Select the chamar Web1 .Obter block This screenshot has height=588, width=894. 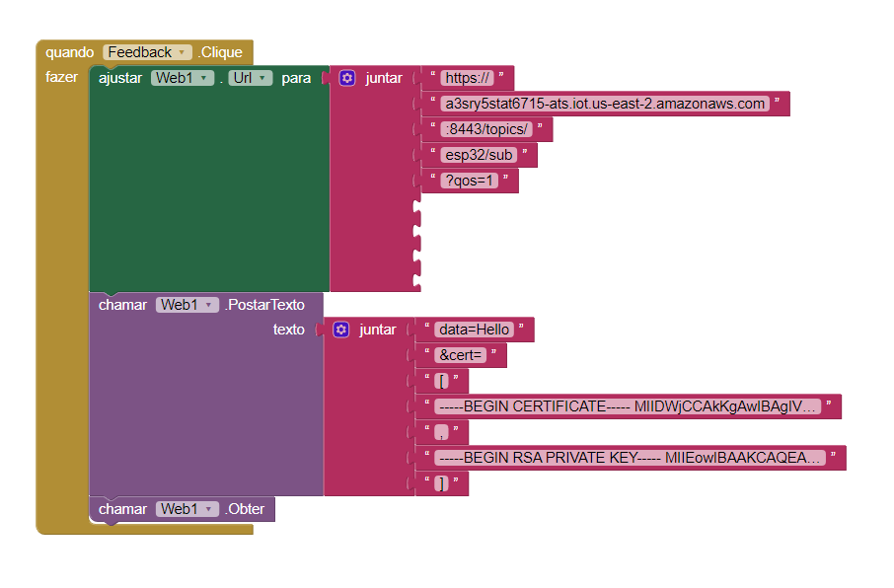click(x=123, y=509)
